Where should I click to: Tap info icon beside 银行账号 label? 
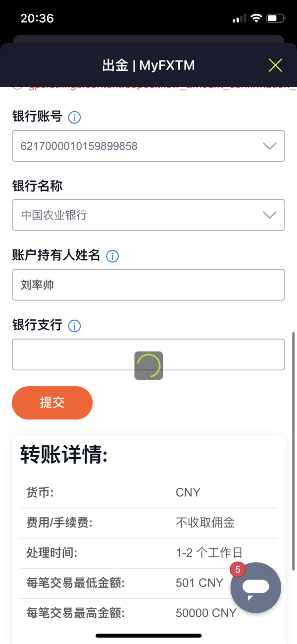click(x=74, y=117)
